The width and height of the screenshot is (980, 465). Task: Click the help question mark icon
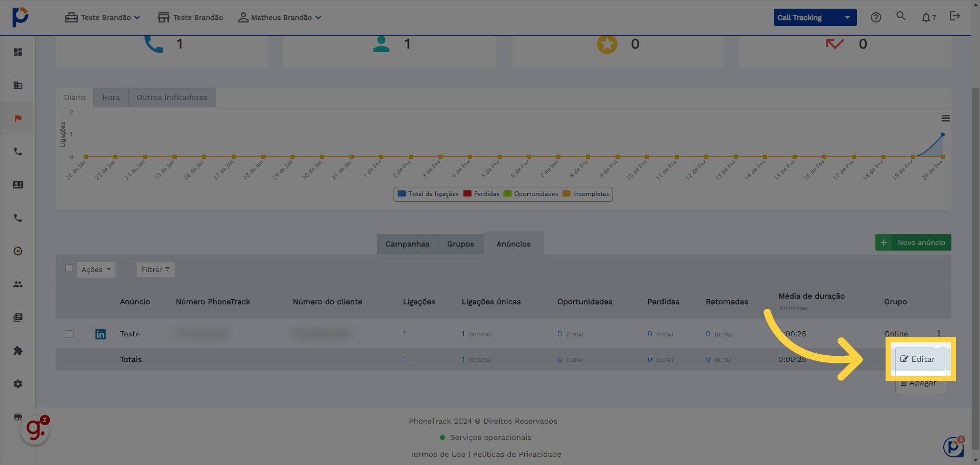click(x=876, y=17)
